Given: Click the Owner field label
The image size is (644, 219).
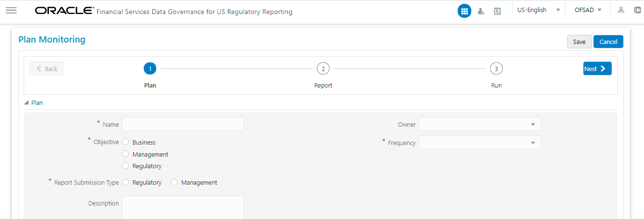Looking at the screenshot, I should [x=407, y=124].
